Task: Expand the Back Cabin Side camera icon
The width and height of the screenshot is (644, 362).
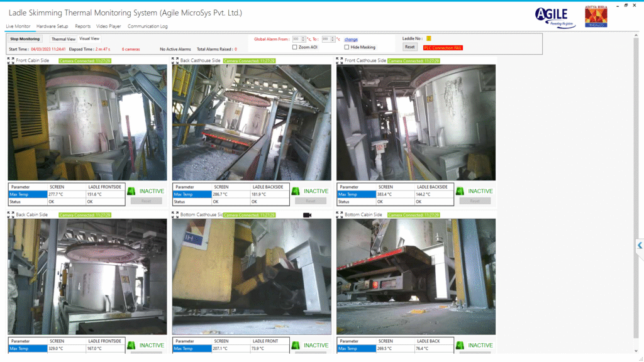Action: [11, 215]
